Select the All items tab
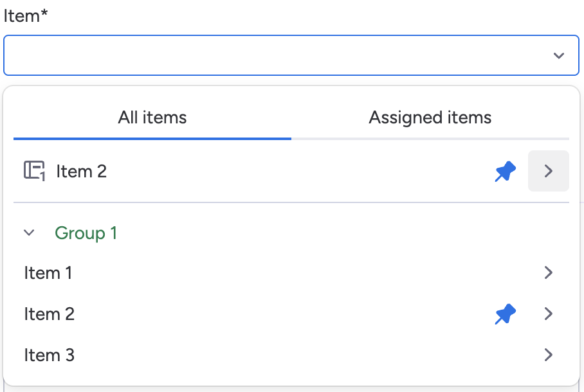 (152, 118)
